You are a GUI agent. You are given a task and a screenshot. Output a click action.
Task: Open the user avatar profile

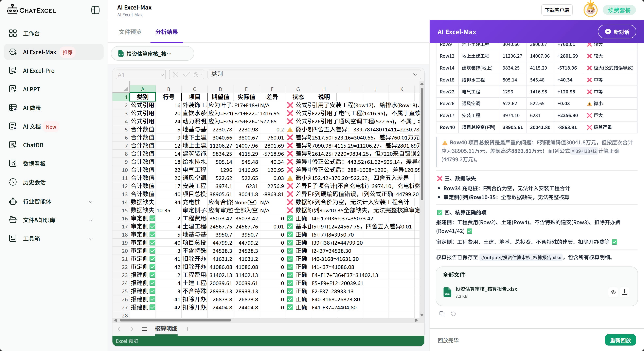(590, 10)
